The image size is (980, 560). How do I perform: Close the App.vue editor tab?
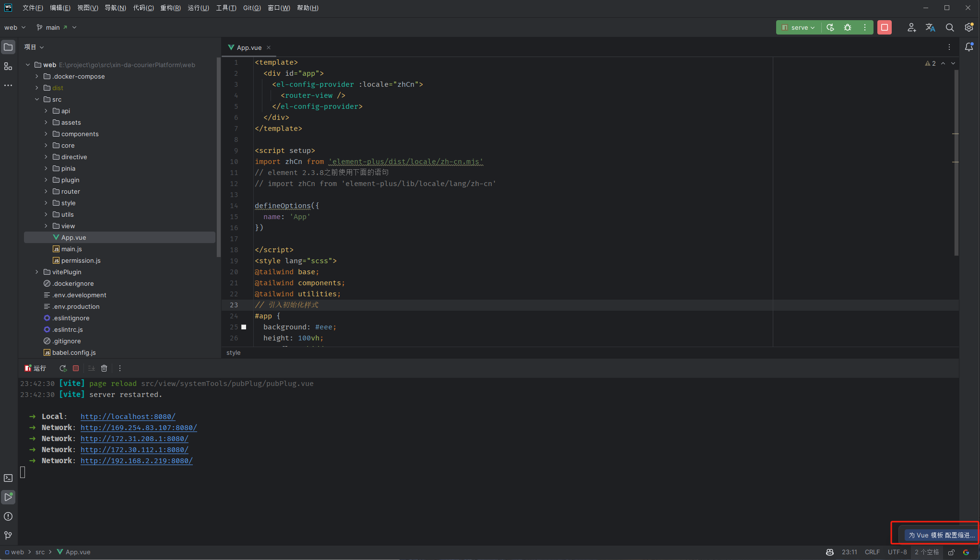pyautogui.click(x=269, y=47)
